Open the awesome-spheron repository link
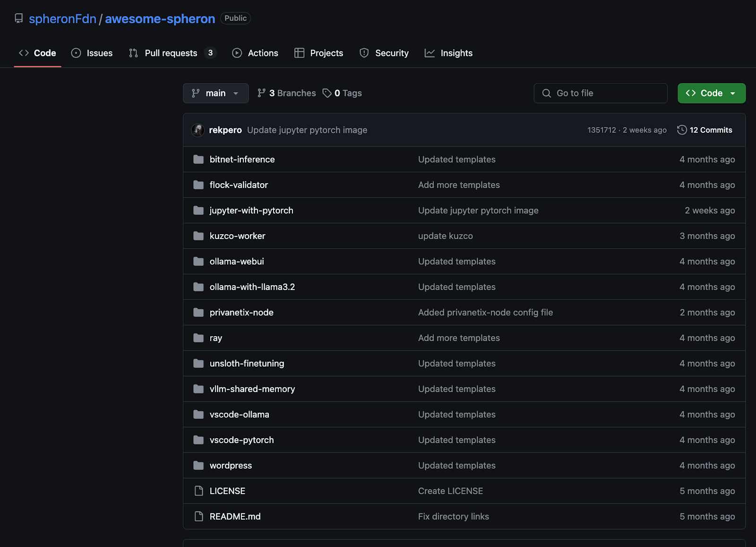The height and width of the screenshot is (547, 756). [160, 19]
